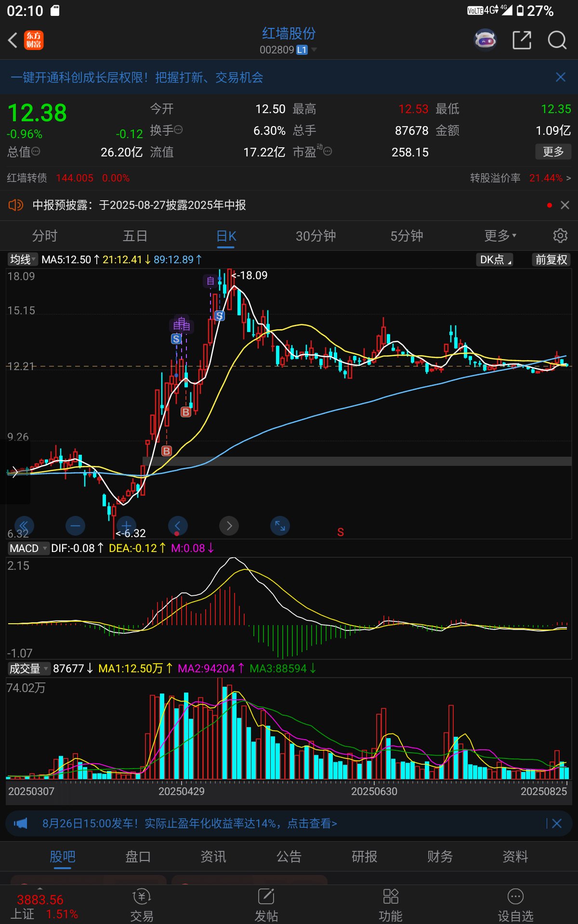578x924 pixels.
Task: Open the orange Eastmoney logo icon
Action: pos(34,40)
